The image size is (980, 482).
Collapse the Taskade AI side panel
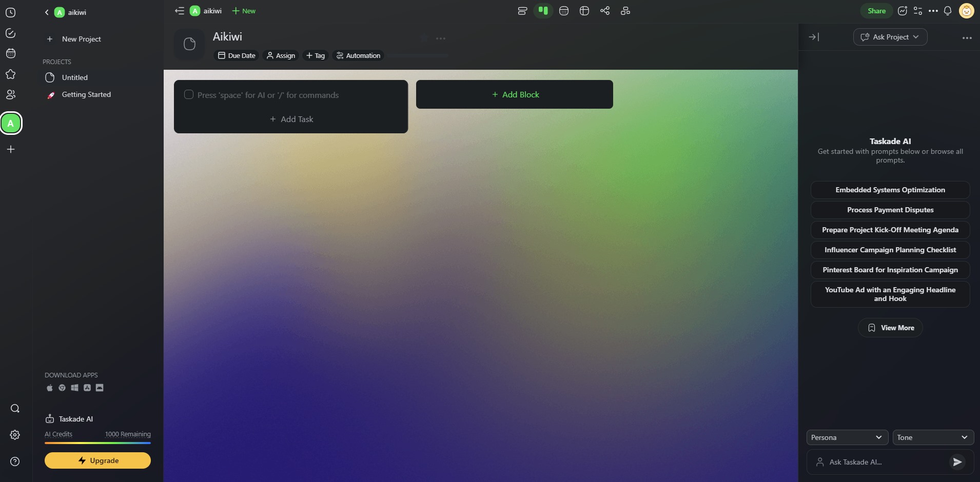pos(814,37)
